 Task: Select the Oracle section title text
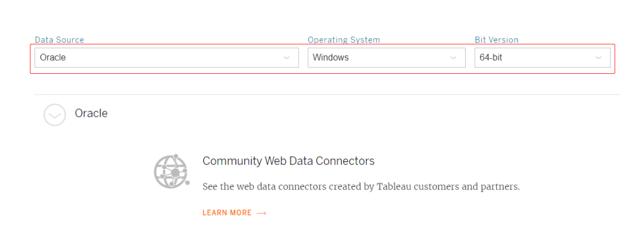pyautogui.click(x=91, y=113)
